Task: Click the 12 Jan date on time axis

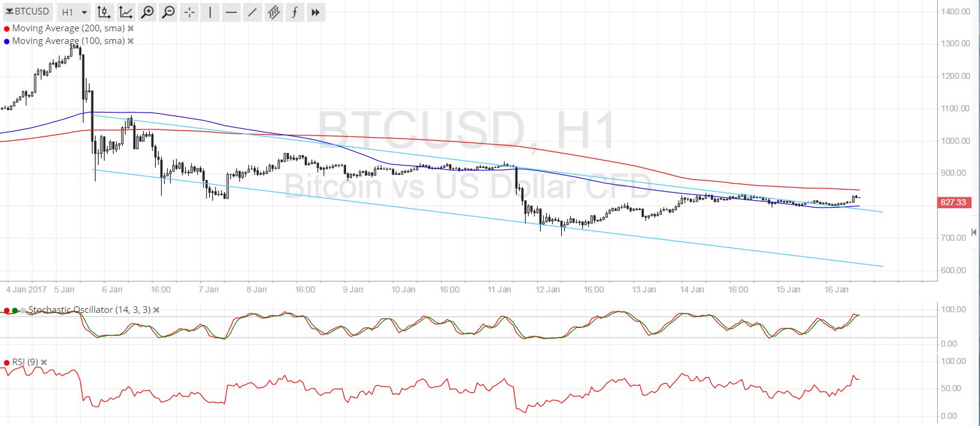Action: [547, 289]
